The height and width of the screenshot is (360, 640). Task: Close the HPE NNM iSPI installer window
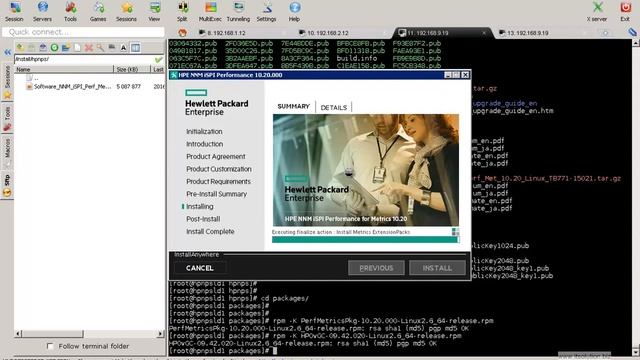coord(465,75)
